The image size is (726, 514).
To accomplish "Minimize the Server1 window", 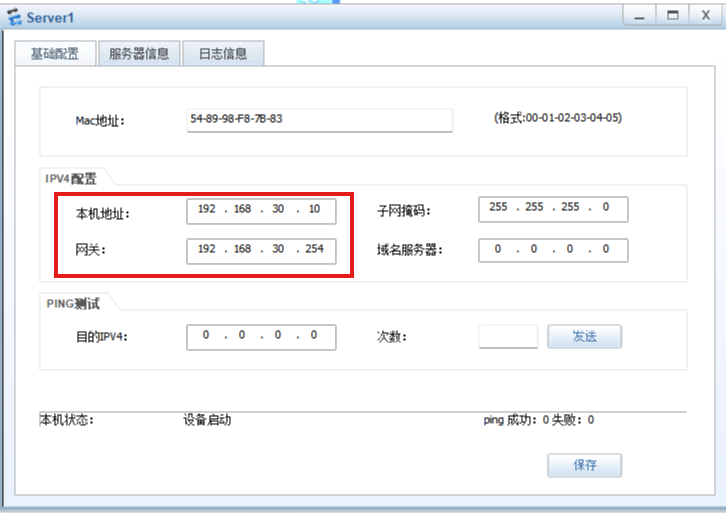I will coord(639,16).
